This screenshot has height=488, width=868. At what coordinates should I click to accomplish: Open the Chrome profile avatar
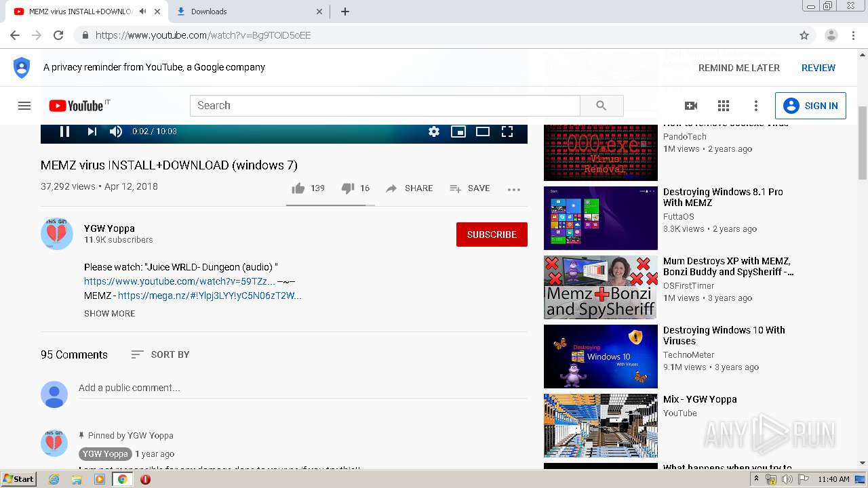click(x=831, y=35)
